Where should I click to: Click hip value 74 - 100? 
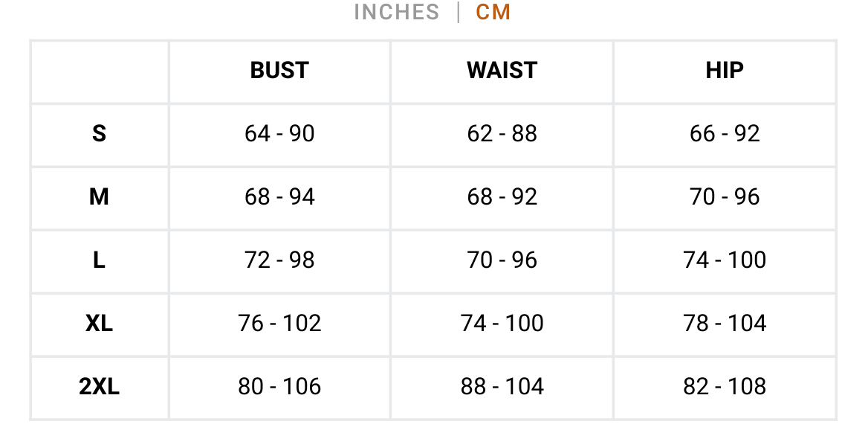(x=724, y=260)
